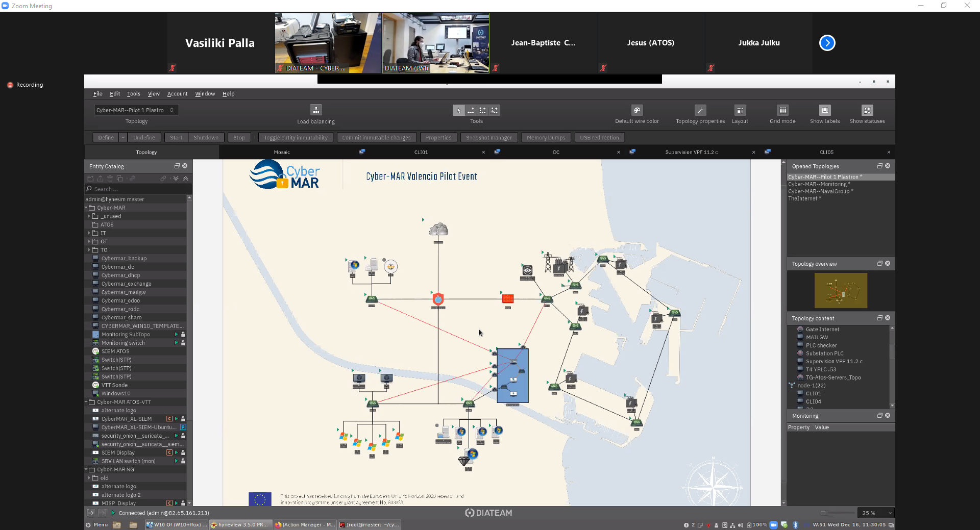Open the View menu

pyautogui.click(x=154, y=94)
